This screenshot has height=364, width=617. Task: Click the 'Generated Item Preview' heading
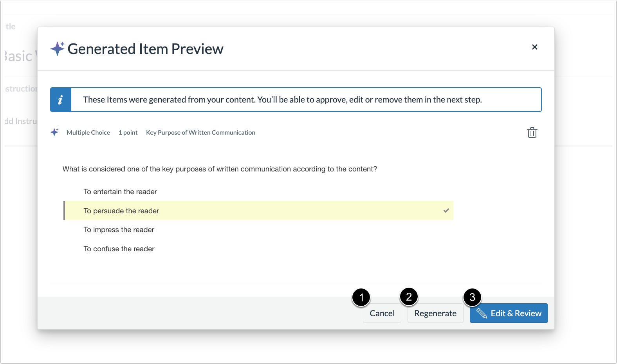(x=145, y=49)
